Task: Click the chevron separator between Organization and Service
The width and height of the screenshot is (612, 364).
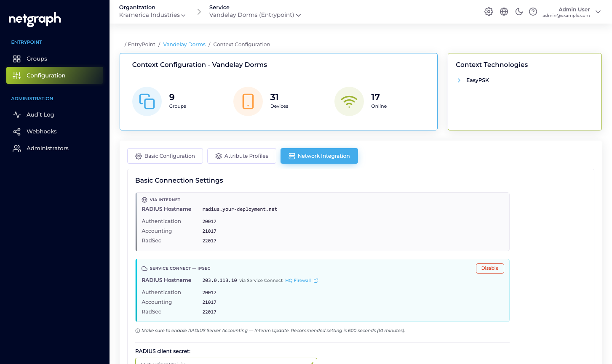Action: click(199, 12)
